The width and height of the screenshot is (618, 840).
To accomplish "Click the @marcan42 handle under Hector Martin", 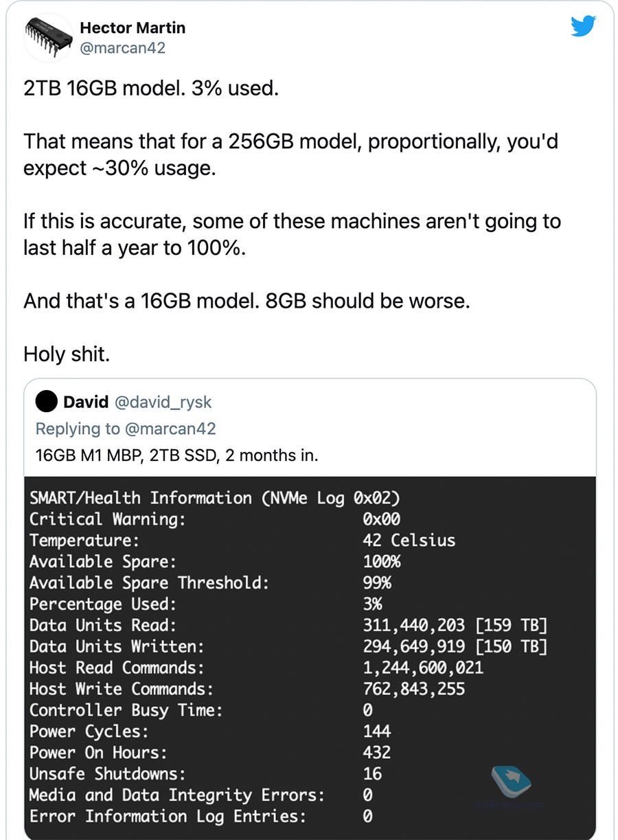I will [122, 48].
